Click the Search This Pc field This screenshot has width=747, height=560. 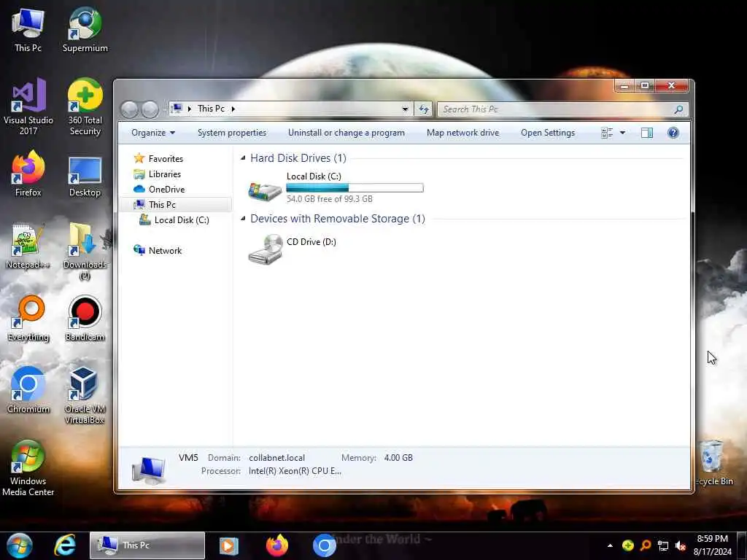[x=562, y=109]
